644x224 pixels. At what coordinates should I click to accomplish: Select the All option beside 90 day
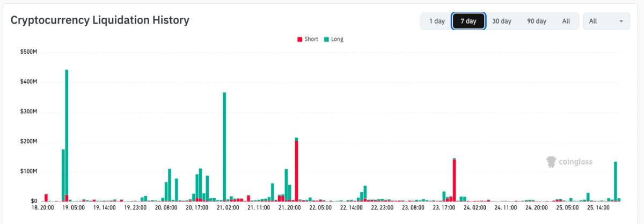(566, 21)
